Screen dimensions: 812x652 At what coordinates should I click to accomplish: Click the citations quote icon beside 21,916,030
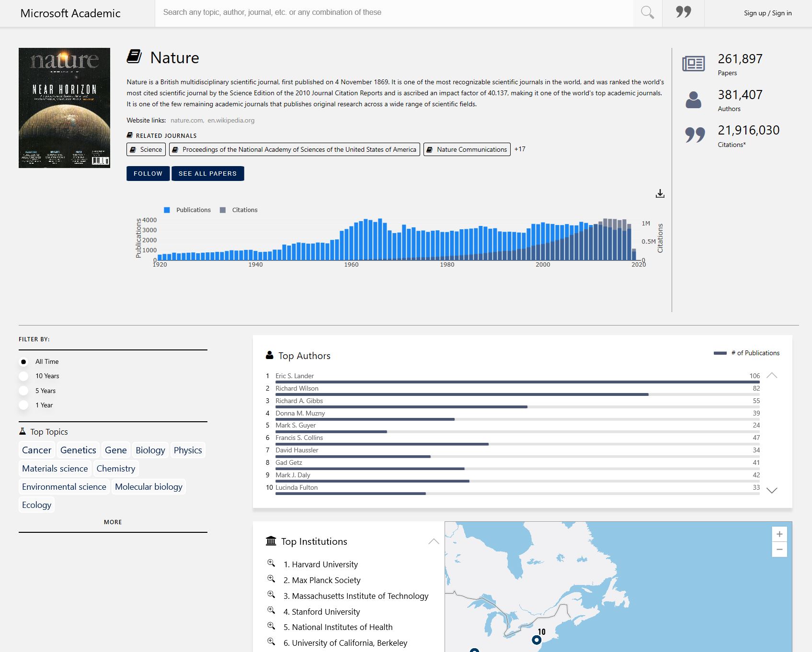[x=695, y=135]
